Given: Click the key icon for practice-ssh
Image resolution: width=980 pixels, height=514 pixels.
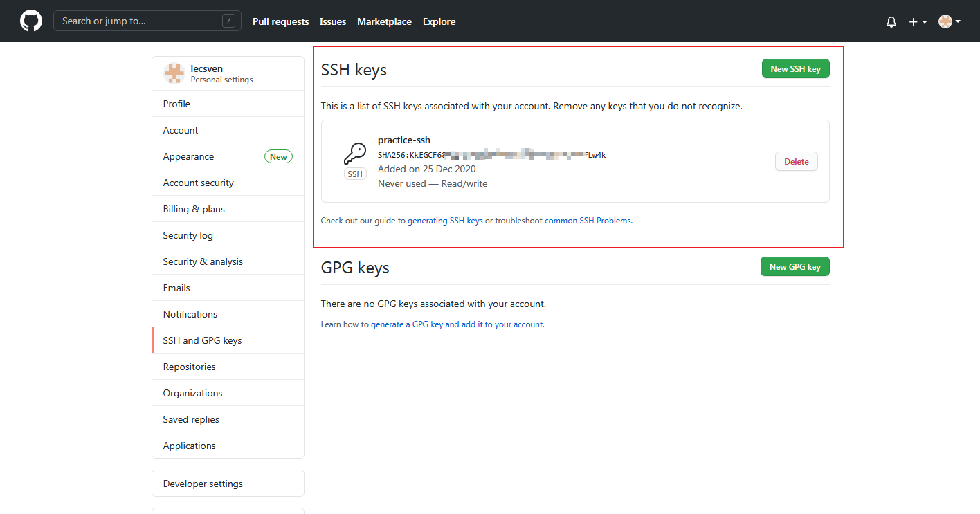Looking at the screenshot, I should click(355, 153).
